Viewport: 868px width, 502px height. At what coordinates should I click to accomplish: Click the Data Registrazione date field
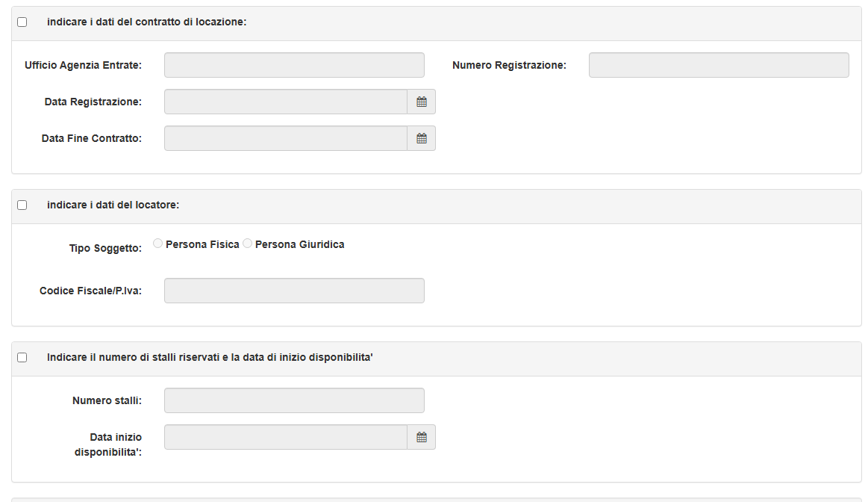click(x=285, y=102)
